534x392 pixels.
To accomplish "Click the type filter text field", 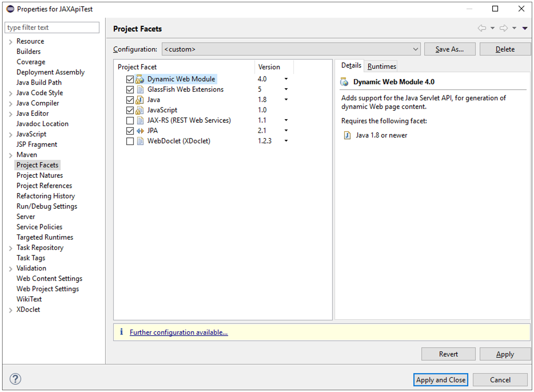I will [x=52, y=27].
